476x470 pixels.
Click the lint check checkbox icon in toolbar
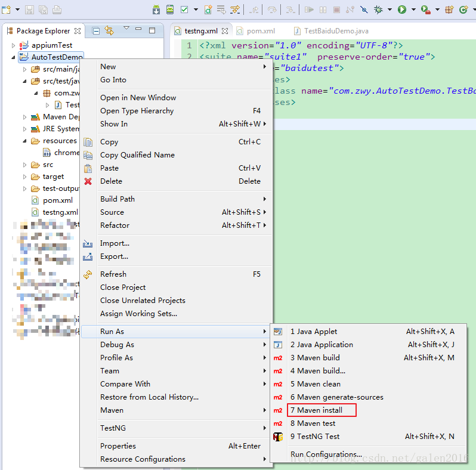tap(184, 10)
